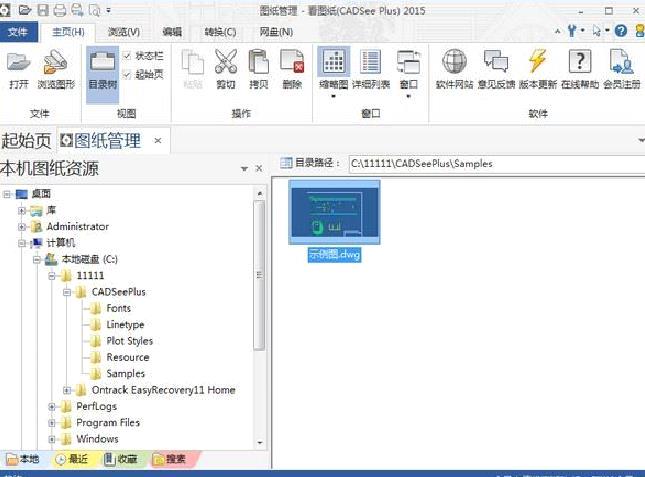Click the application logo icon at top left
The height and width of the screenshot is (477, 645).
pyautogui.click(x=5, y=9)
